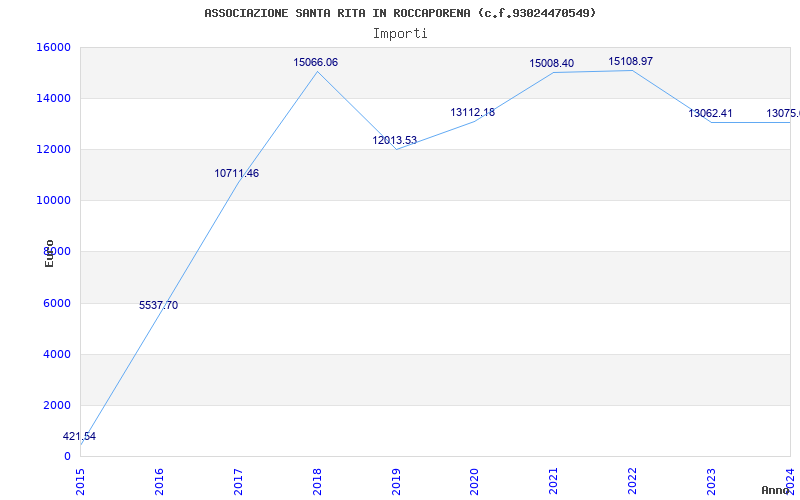Image resolution: width=800 pixels, height=500 pixels.
Task: Click the Euro y-axis title
Action: [x=49, y=253]
